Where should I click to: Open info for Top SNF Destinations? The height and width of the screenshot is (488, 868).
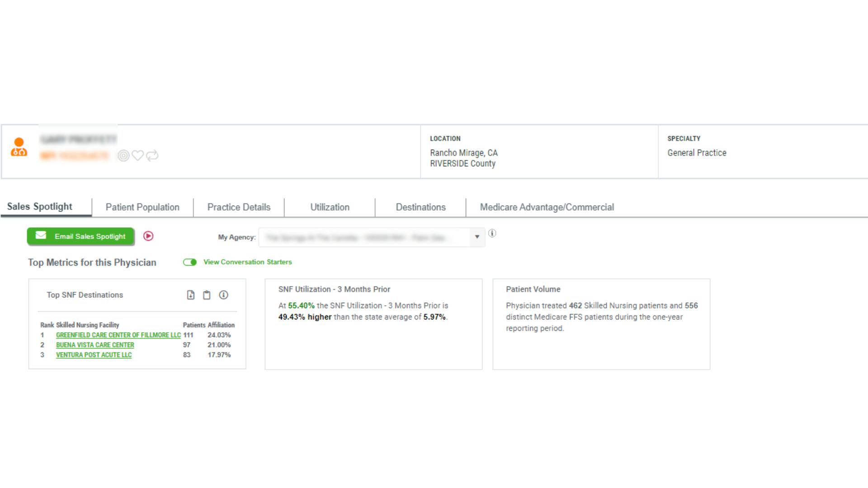coord(223,295)
